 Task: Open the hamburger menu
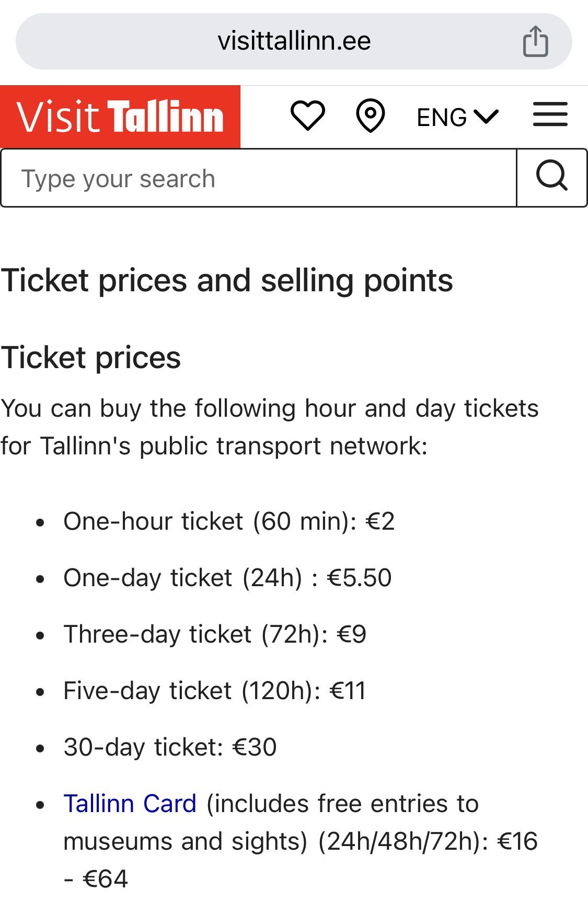click(x=550, y=115)
